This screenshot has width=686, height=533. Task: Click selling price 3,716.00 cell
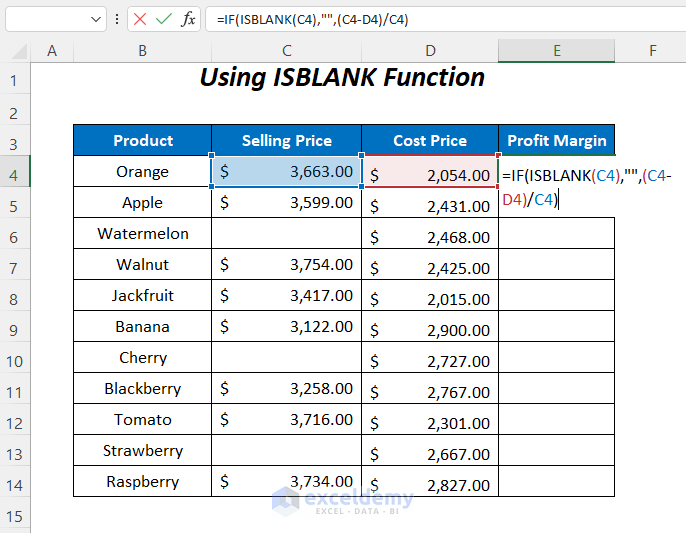click(287, 419)
